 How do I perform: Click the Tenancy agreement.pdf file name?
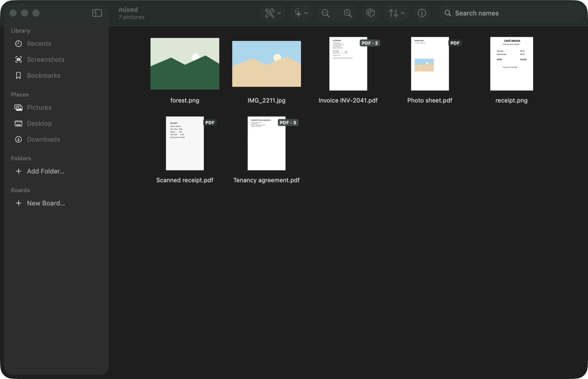click(x=266, y=180)
